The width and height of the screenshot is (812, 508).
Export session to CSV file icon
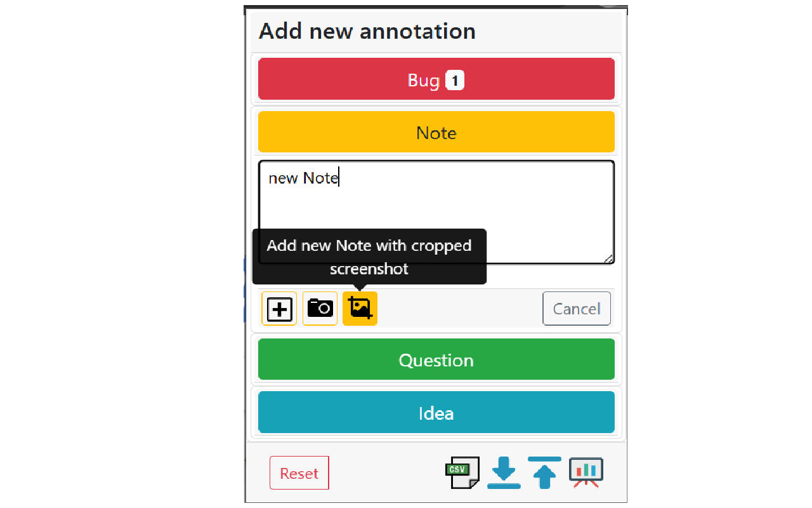462,473
